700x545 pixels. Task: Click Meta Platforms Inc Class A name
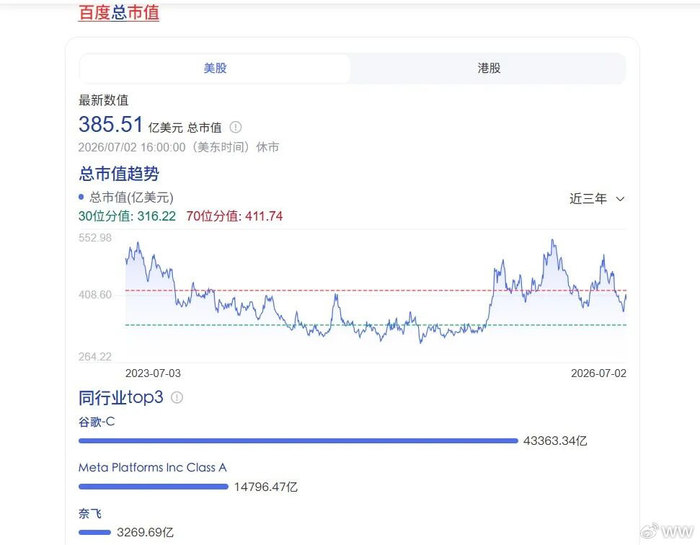(153, 467)
